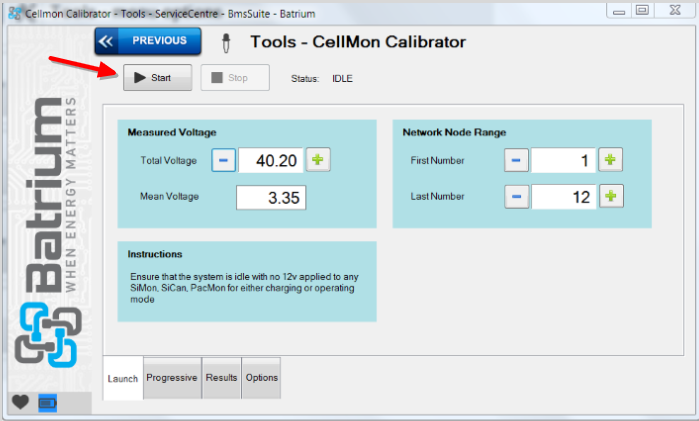Image resolution: width=699 pixels, height=421 pixels.
Task: Click the First Number input field
Action: tap(563, 160)
